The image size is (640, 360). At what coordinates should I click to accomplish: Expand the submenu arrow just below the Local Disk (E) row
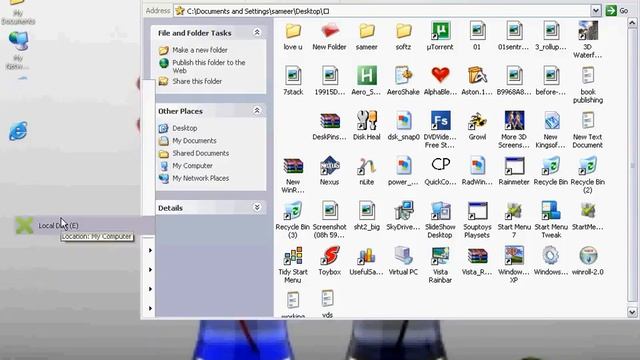(150, 250)
